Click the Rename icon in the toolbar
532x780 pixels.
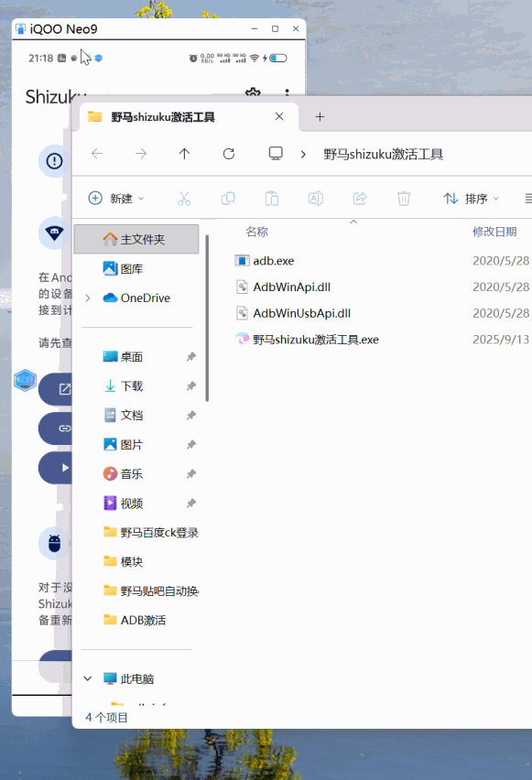pos(316,199)
